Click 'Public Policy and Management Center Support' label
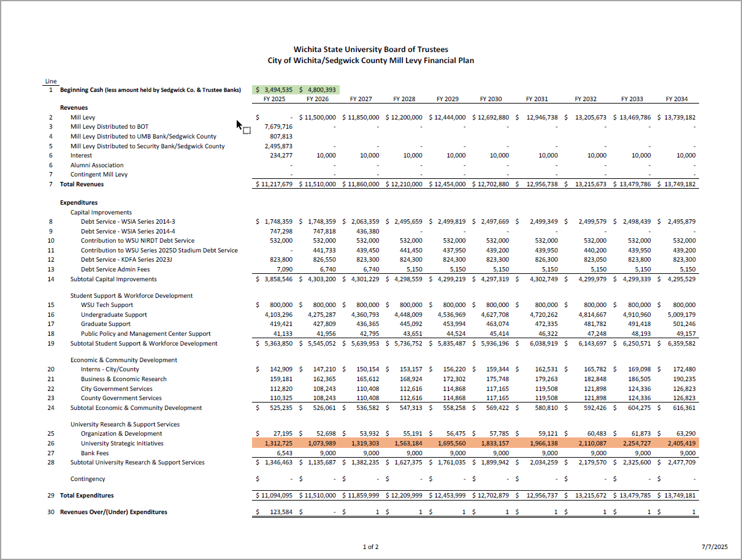Screen dimensions: 742x560 pyautogui.click(x=146, y=334)
